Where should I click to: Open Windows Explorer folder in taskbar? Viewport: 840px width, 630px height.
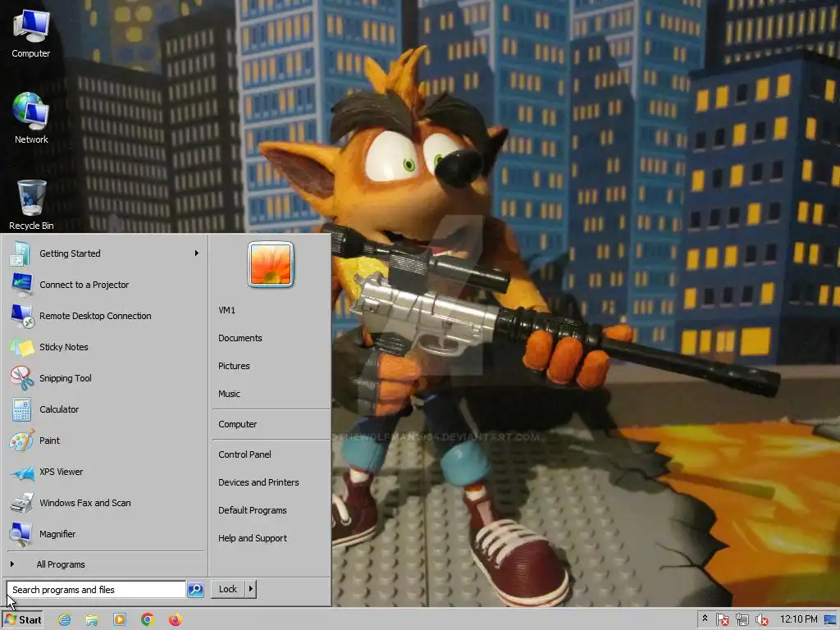[x=92, y=619]
